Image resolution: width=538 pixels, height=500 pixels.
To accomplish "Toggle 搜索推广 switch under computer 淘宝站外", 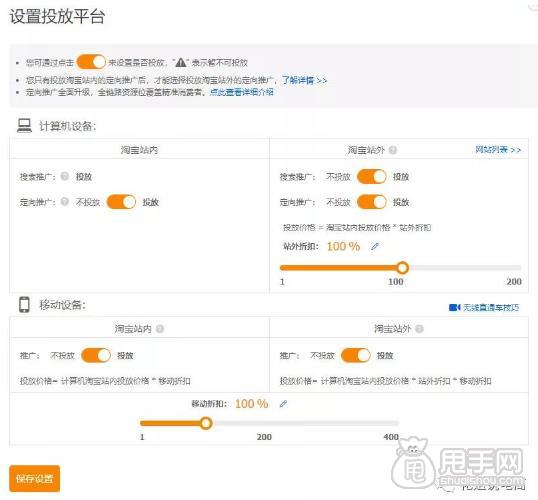I will click(x=372, y=176).
